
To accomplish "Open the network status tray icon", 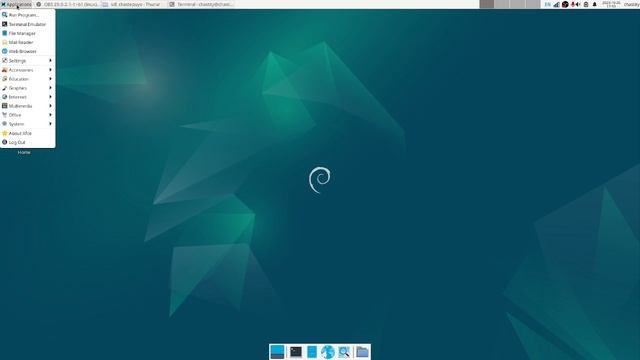I will [556, 4].
